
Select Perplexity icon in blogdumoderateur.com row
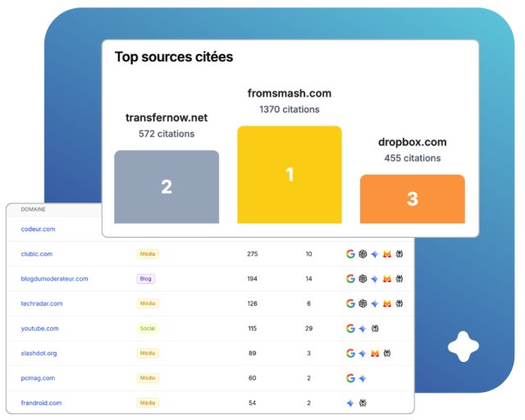tap(399, 279)
